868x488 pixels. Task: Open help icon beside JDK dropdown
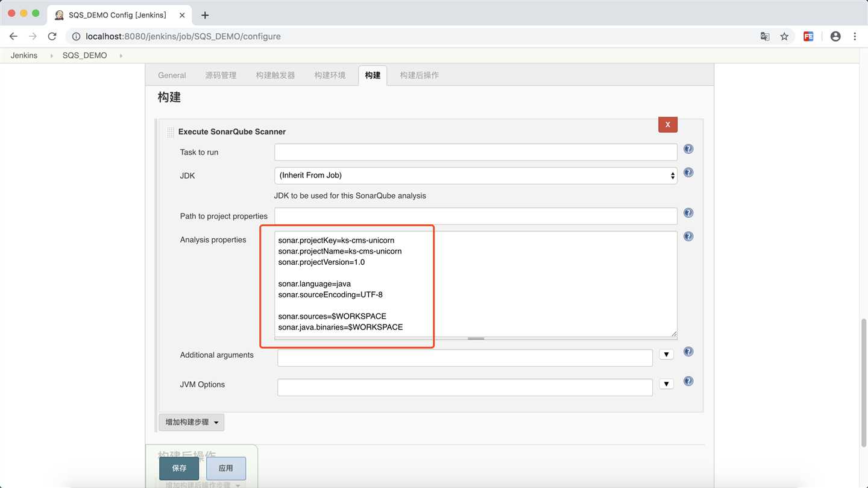tap(688, 173)
